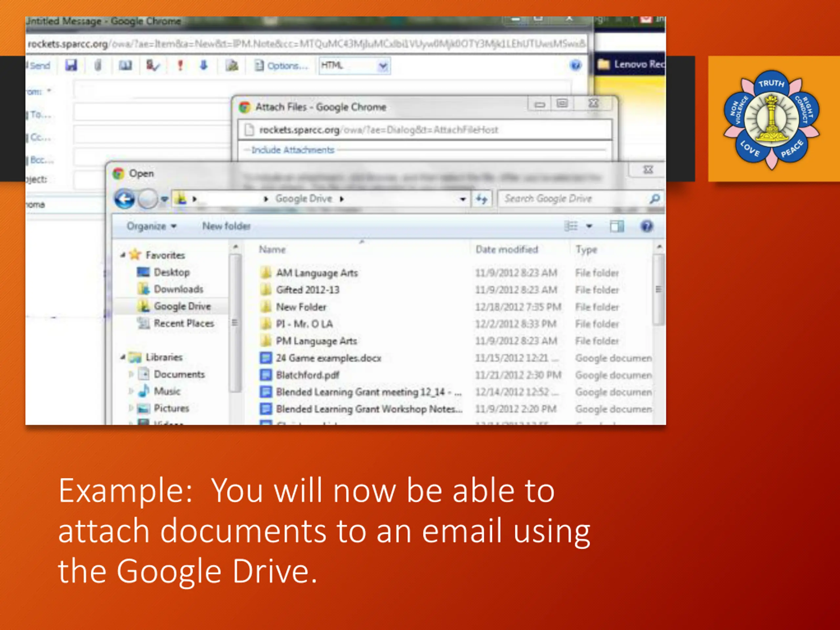Screen dimensions: 840x630
Task: Click the refresh icon beside the address bar
Action: [481, 199]
